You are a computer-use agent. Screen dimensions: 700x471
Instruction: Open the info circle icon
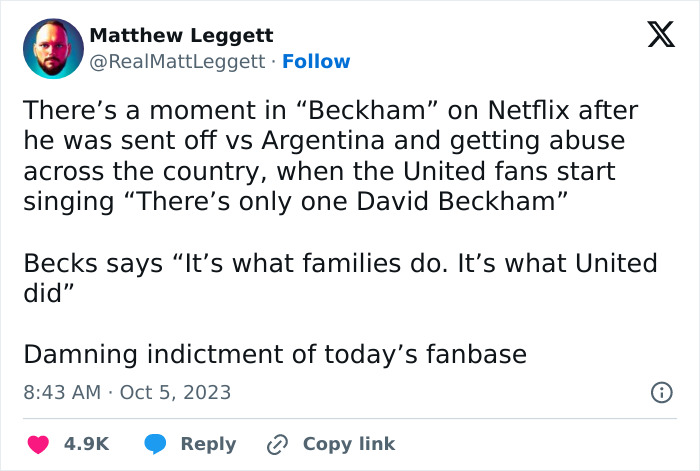click(x=661, y=393)
